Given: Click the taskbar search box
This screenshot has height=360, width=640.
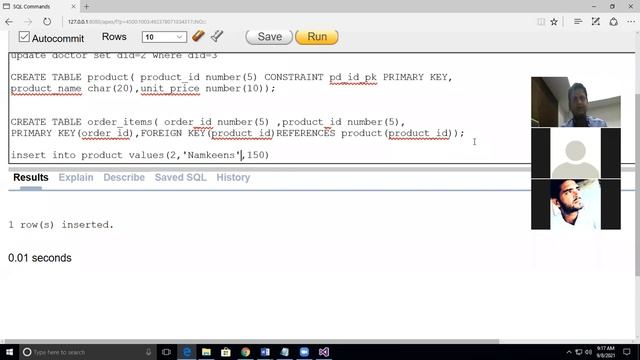Looking at the screenshot, I should pyautogui.click(x=87, y=352).
